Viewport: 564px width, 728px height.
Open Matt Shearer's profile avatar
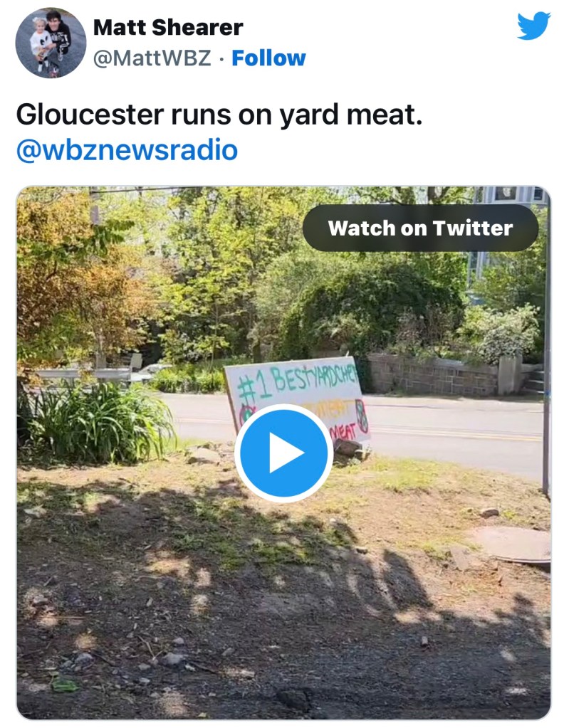[51, 42]
